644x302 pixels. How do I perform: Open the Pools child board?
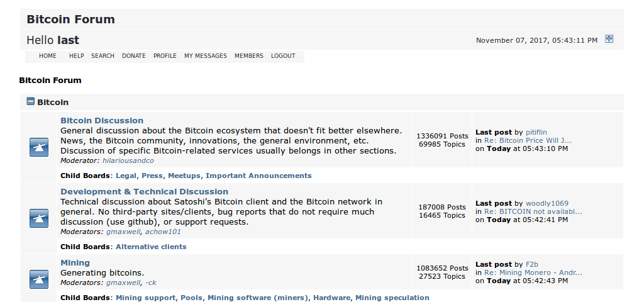191,298
